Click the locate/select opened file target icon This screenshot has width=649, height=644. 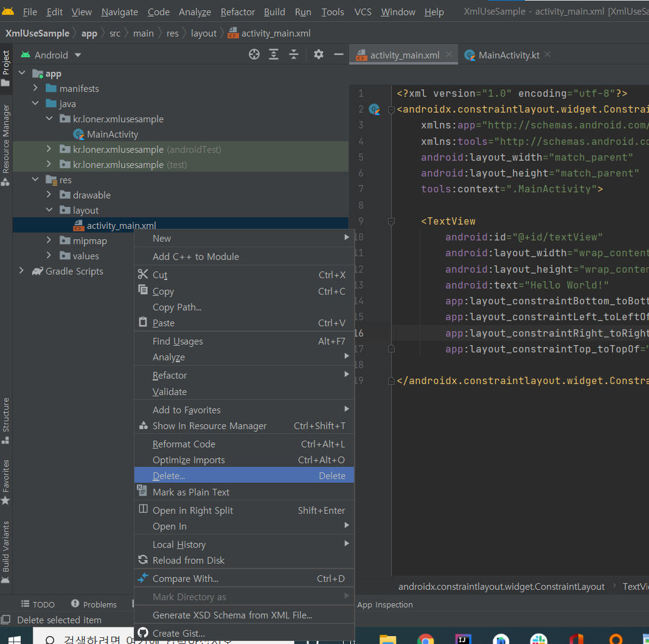pos(254,55)
